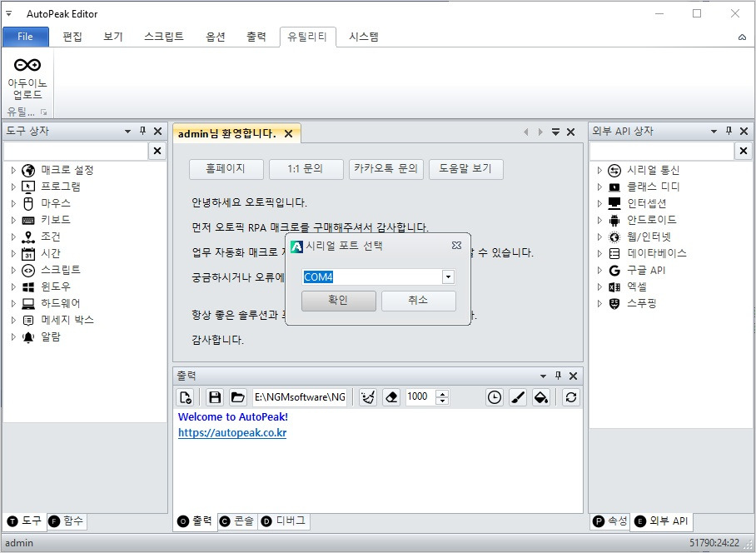Click the 구글 API G icon
The width and height of the screenshot is (756, 553).
[x=614, y=271]
